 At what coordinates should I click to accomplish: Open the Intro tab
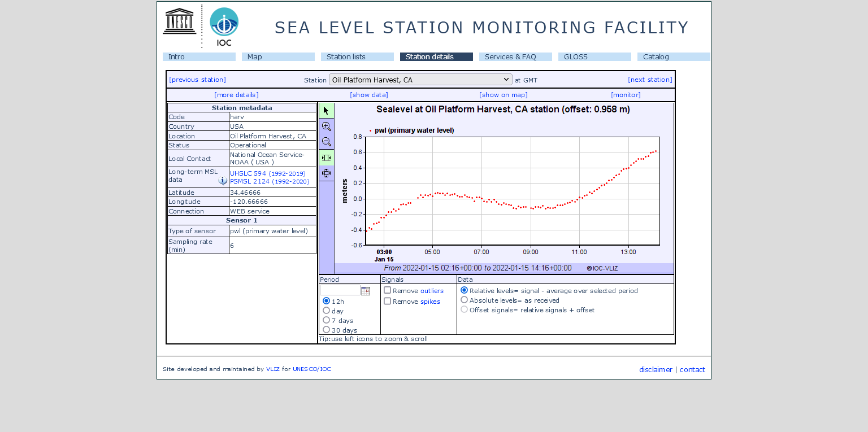tap(199, 57)
